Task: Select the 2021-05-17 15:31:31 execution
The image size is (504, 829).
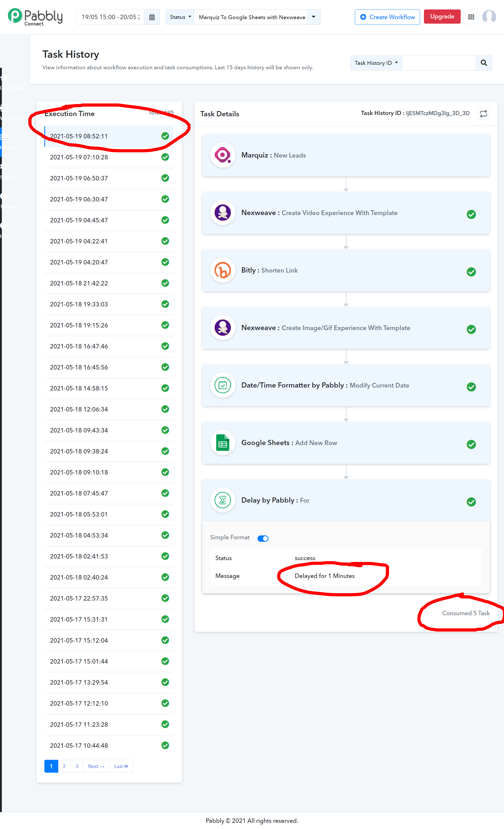Action: pyautogui.click(x=109, y=619)
